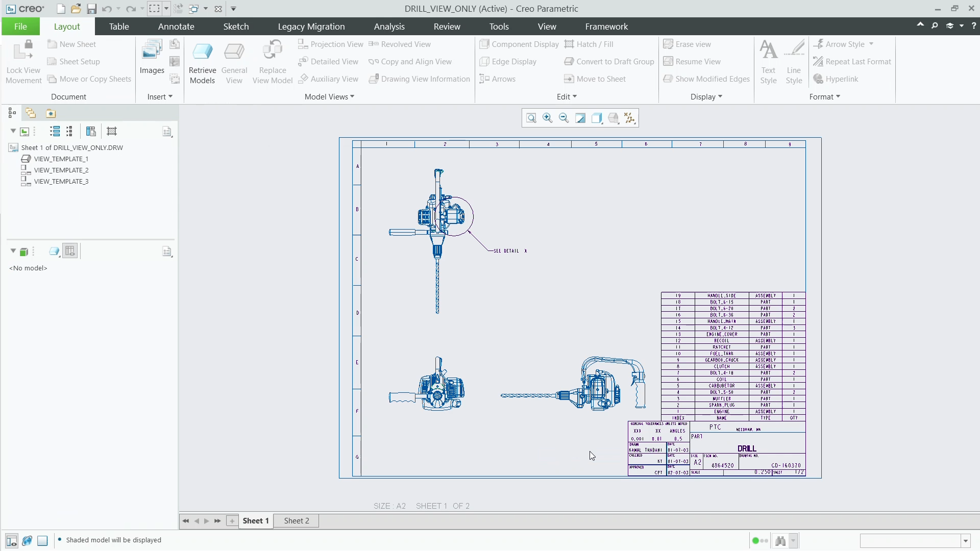
Task: Click the add new sheet plus button
Action: coord(232,521)
